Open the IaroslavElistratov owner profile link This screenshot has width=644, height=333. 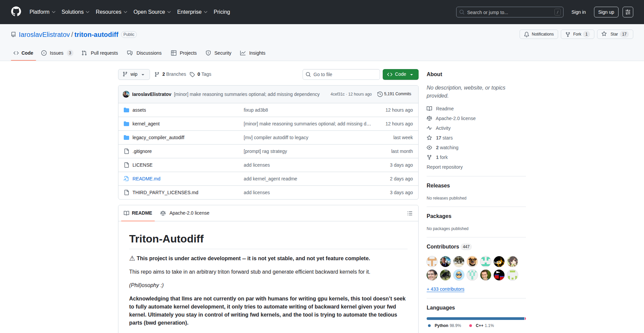(44, 35)
